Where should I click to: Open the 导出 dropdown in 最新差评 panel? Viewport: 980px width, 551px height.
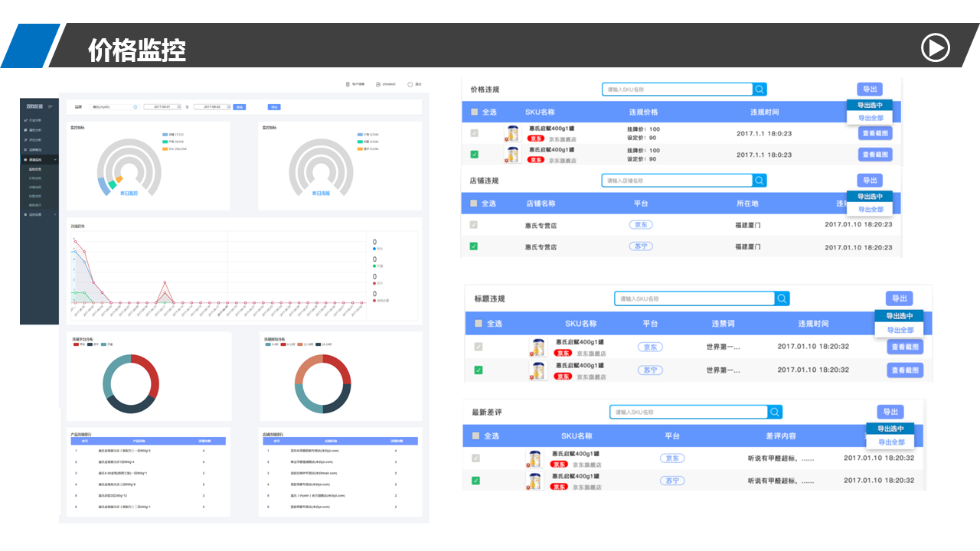(x=890, y=412)
